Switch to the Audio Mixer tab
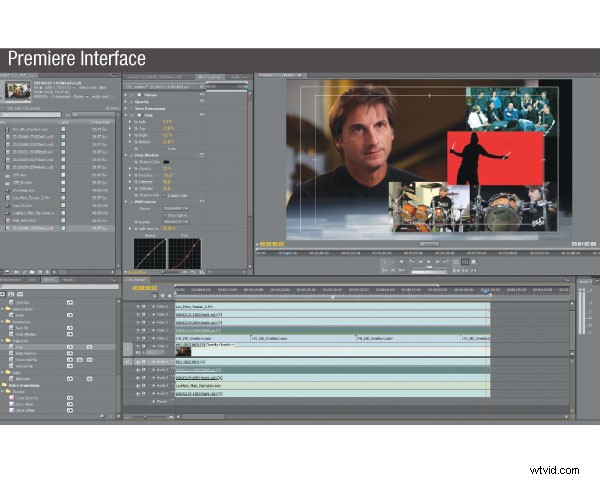The image size is (600, 480). point(238,77)
